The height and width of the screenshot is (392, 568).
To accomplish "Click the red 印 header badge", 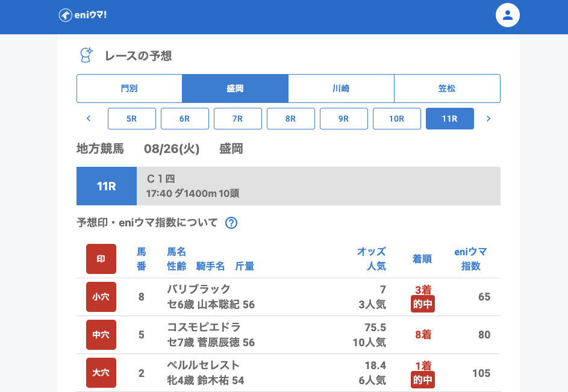I will [101, 259].
